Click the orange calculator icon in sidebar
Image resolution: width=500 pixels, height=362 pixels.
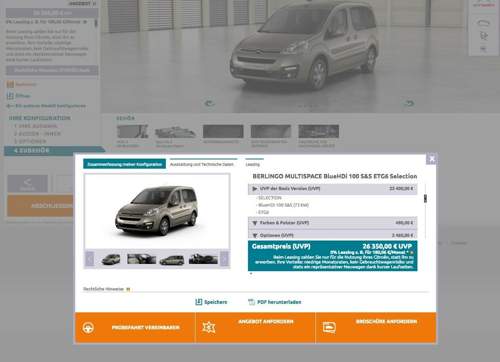click(x=10, y=84)
